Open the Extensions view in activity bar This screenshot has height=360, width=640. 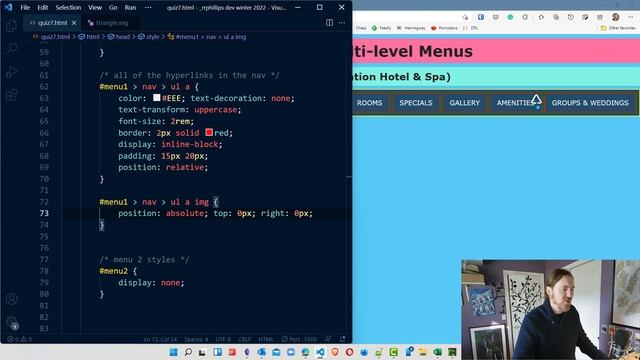11,95
